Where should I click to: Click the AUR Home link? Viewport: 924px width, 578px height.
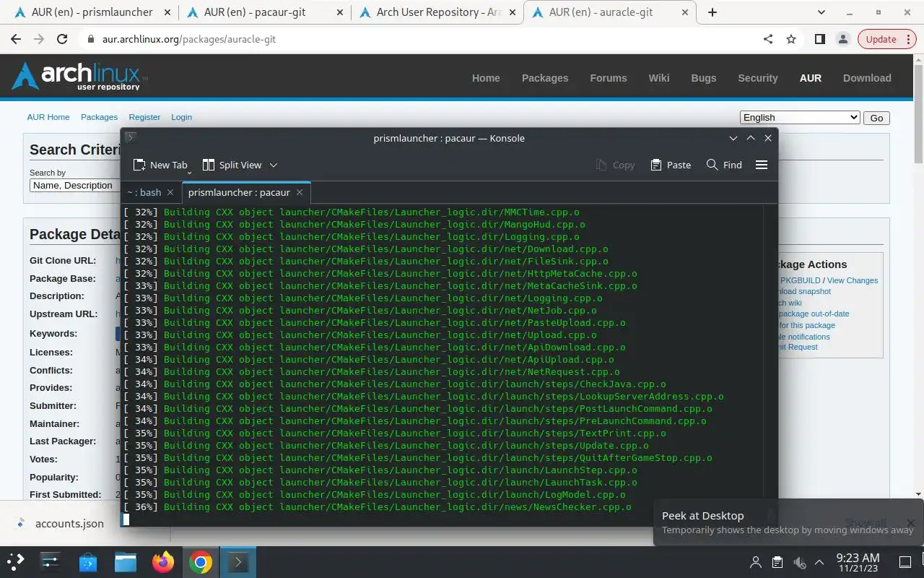pos(48,117)
